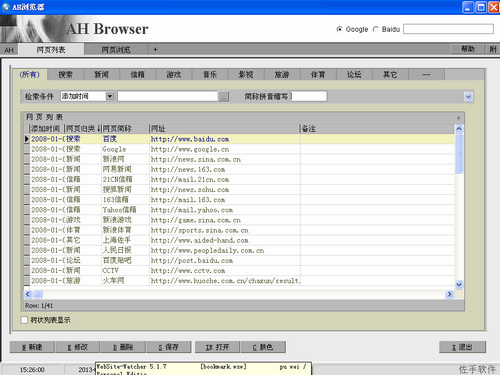Select the 上海佐手 row
The image size is (500, 375).
click(239, 240)
